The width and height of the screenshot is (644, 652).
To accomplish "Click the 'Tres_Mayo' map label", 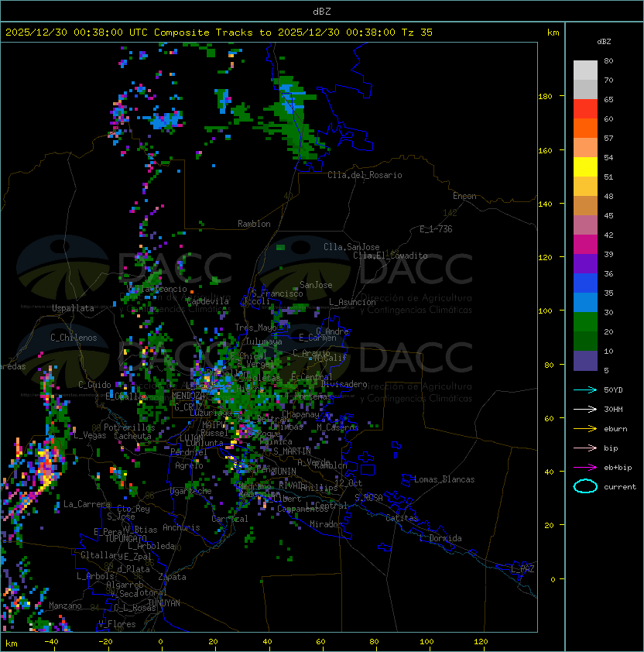I will [255, 328].
